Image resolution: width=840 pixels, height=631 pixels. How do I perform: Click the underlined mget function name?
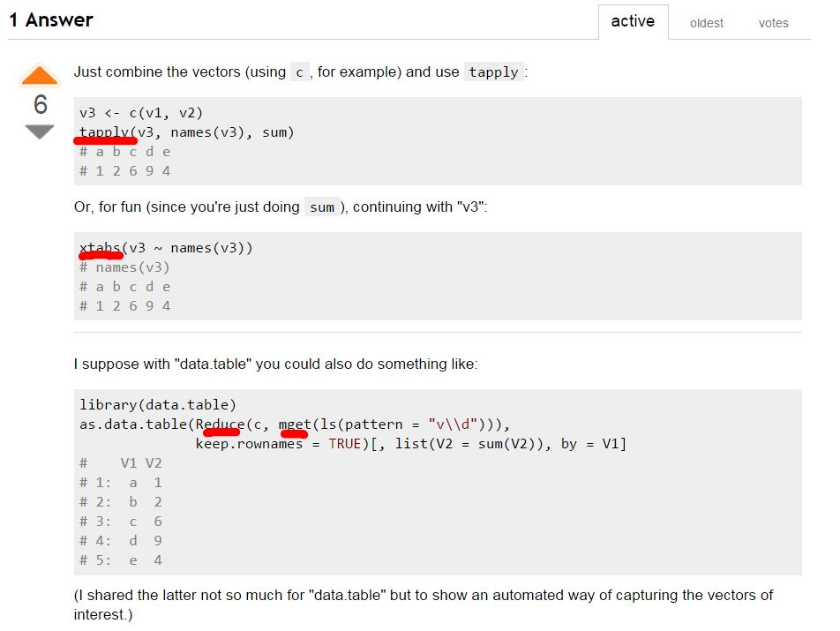[295, 424]
